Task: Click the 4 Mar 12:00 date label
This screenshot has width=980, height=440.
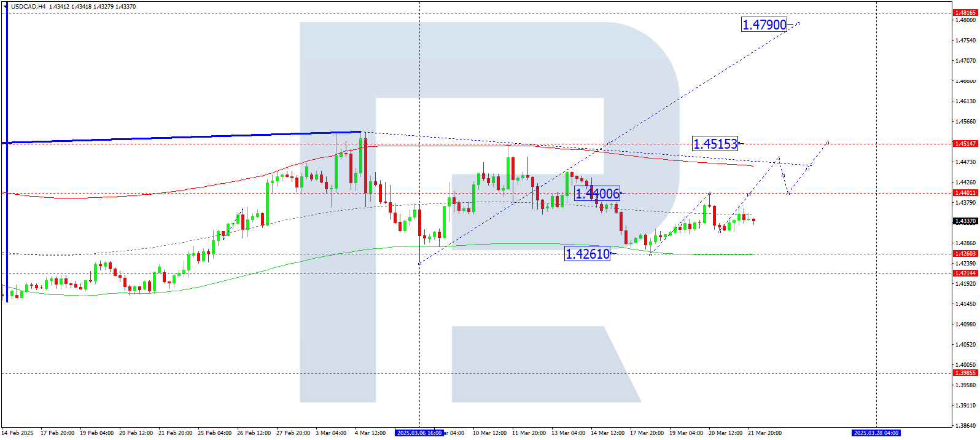Action: tap(370, 433)
